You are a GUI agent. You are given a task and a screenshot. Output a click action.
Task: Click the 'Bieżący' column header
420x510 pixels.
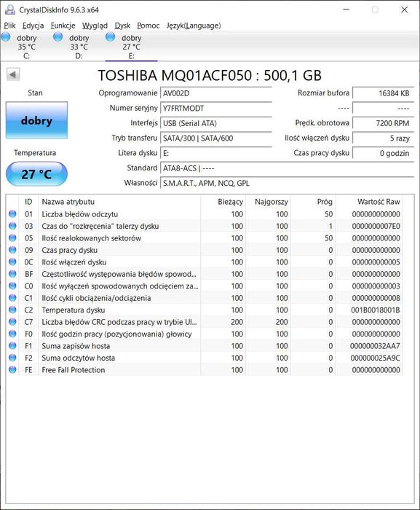point(223,202)
